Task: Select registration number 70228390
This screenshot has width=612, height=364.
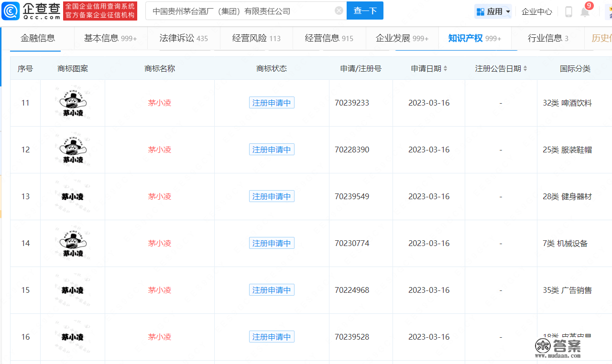Action: pos(352,150)
